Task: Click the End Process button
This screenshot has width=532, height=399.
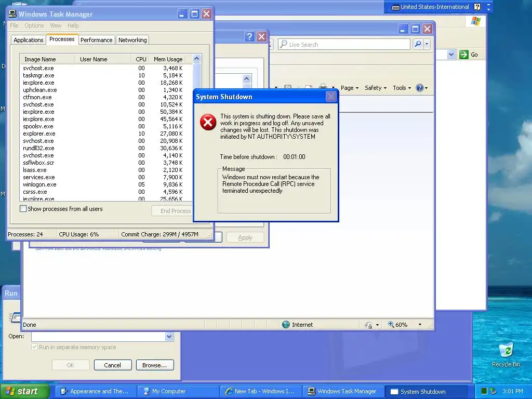Action: (x=172, y=211)
